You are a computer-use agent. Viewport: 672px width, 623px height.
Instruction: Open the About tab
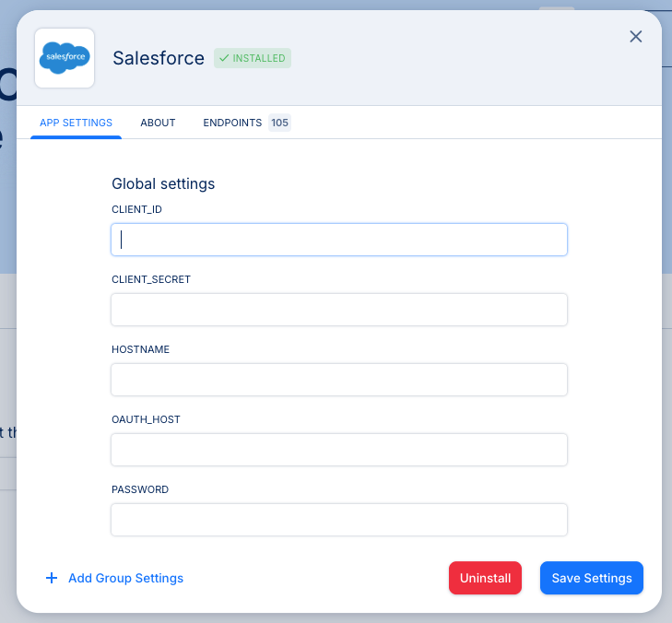pos(158,123)
